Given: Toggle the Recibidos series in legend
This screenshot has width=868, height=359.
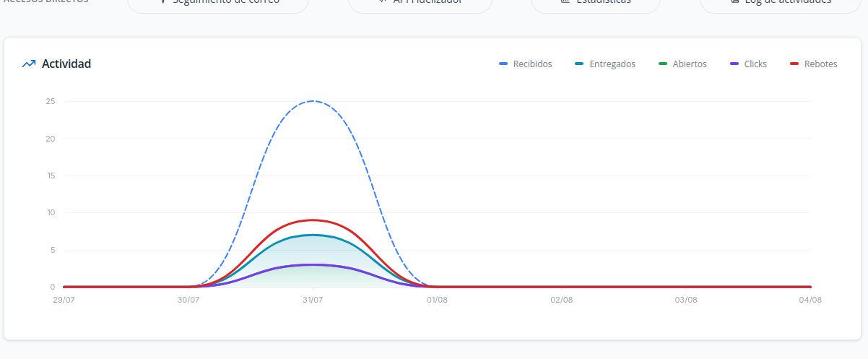Looking at the screenshot, I should [525, 64].
